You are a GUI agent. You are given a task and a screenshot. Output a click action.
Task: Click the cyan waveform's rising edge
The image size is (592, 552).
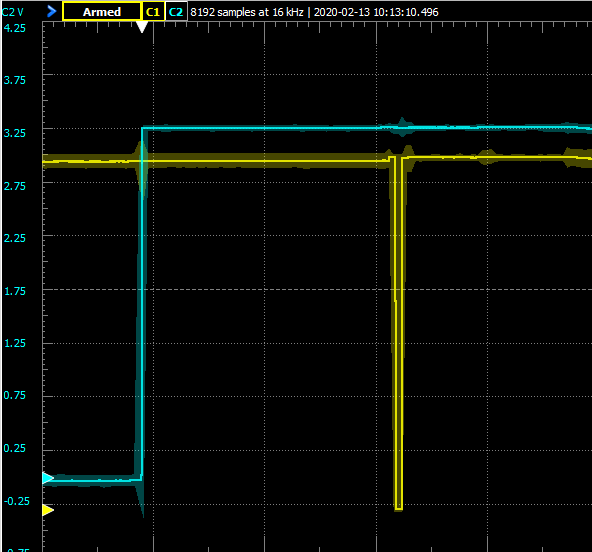[142, 302]
